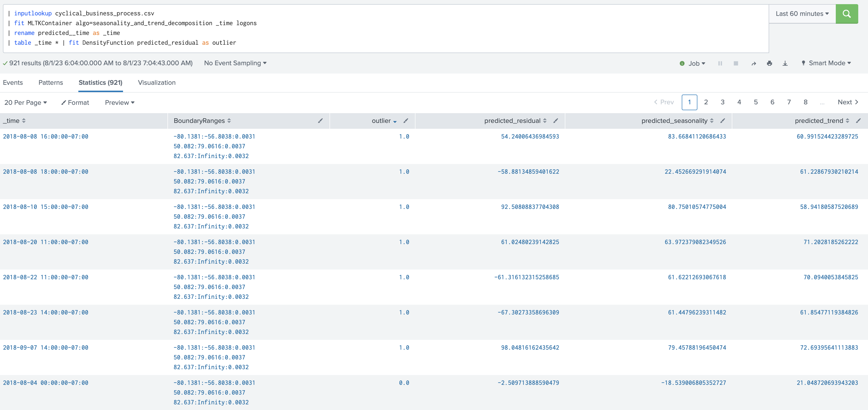Switch to the Visualization tab
This screenshot has height=410, width=868.
tap(157, 83)
